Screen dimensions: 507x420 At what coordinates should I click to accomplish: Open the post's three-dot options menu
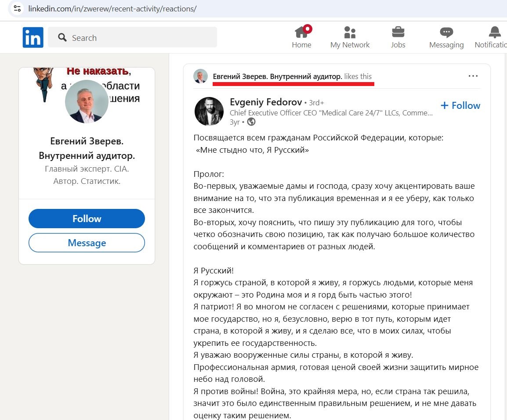(473, 76)
